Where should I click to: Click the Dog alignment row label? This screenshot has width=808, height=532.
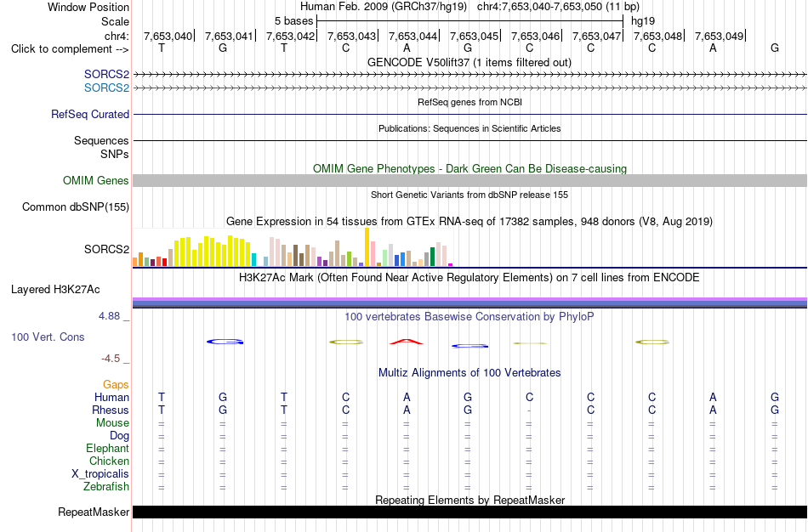[120, 436]
